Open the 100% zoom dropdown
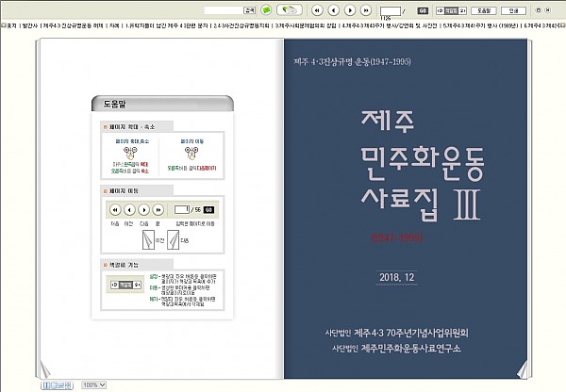 (93, 385)
